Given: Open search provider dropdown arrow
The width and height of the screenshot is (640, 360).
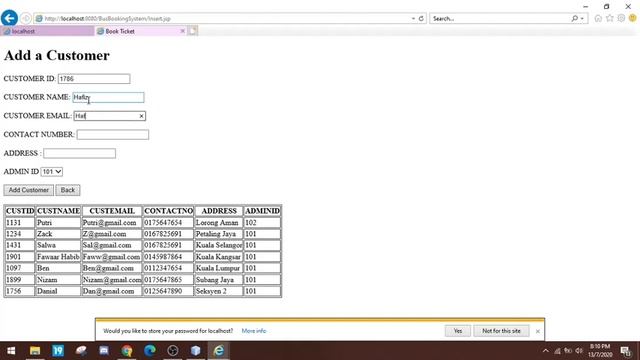Looking at the screenshot, I should (x=582, y=18).
